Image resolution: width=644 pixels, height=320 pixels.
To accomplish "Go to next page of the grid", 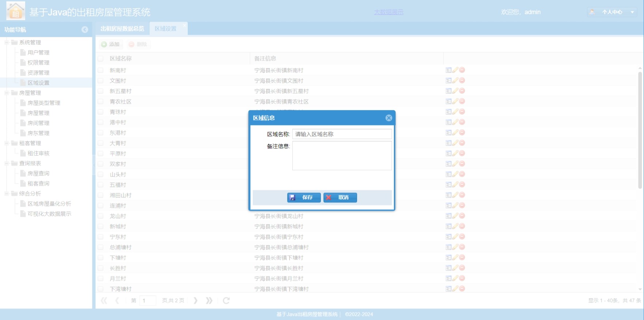I will click(195, 301).
